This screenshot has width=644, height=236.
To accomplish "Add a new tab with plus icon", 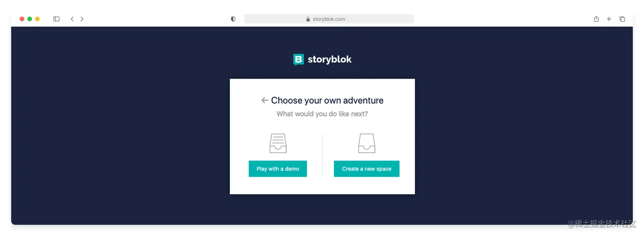I will 609,19.
